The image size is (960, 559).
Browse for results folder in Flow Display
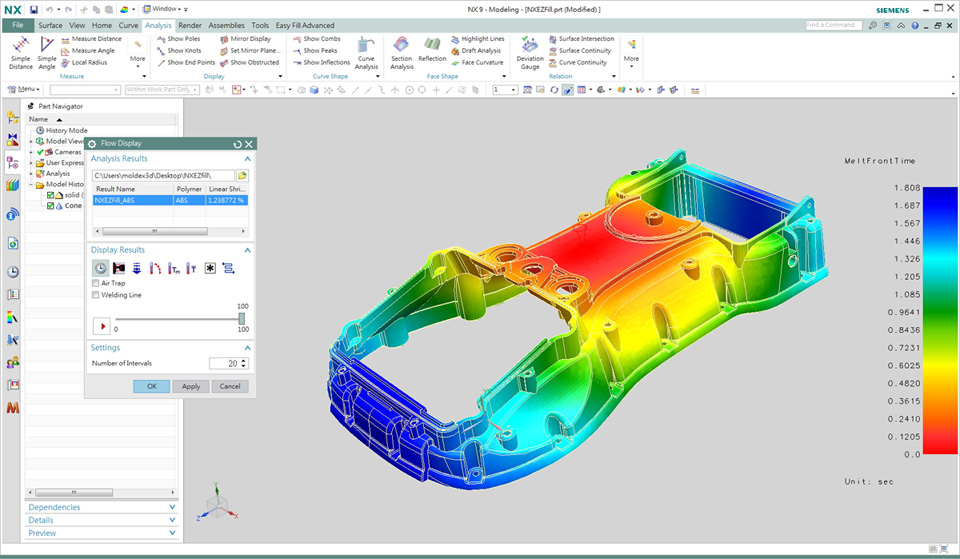coord(242,176)
